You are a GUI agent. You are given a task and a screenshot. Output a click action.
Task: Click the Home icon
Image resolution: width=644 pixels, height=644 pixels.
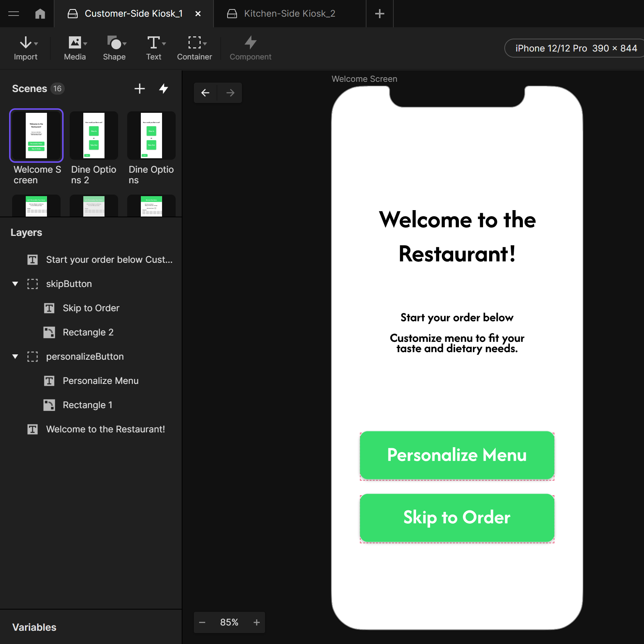click(40, 13)
